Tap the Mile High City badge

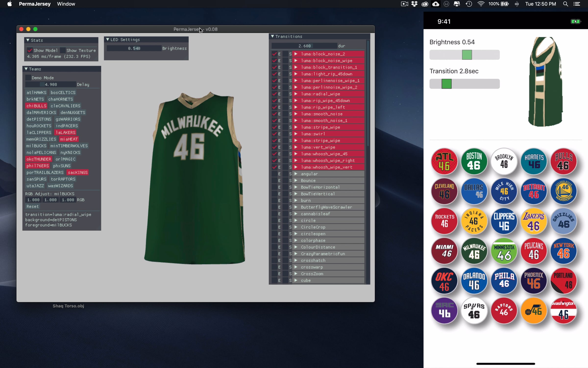pos(504,191)
